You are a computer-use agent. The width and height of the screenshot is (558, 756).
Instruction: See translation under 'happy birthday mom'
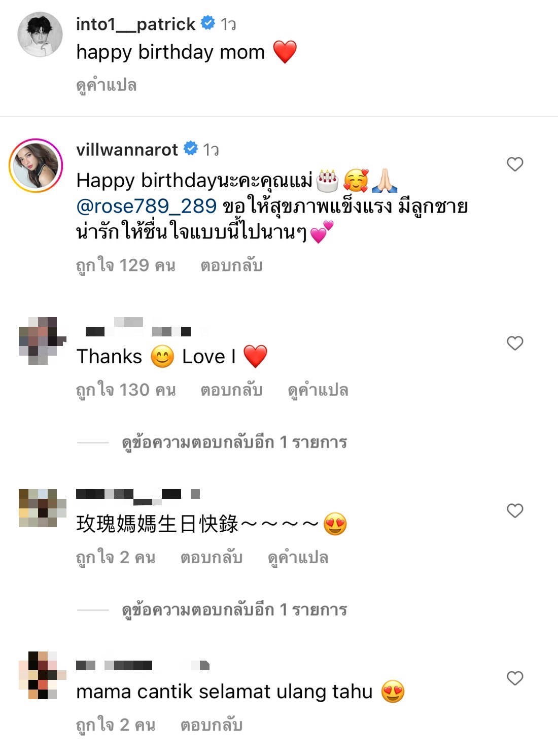coord(107,85)
